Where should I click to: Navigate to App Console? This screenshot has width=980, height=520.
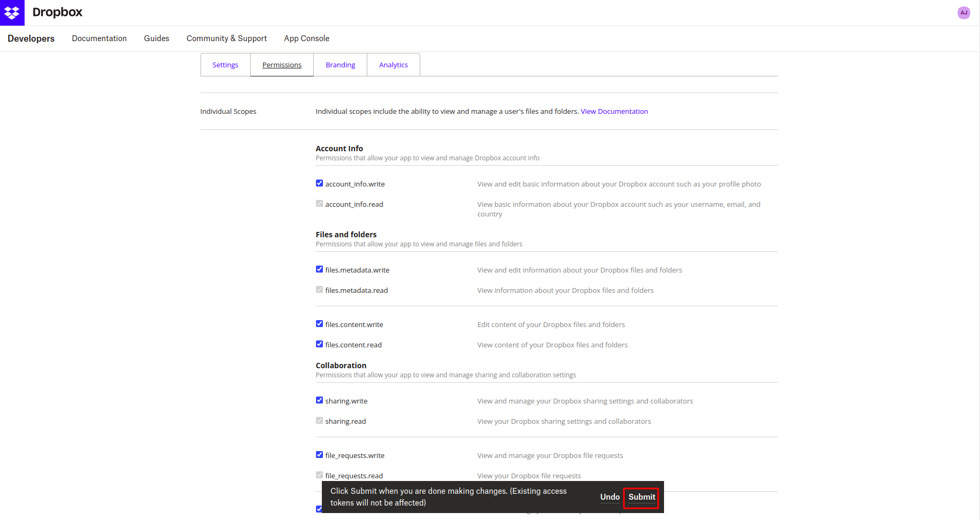click(306, 38)
